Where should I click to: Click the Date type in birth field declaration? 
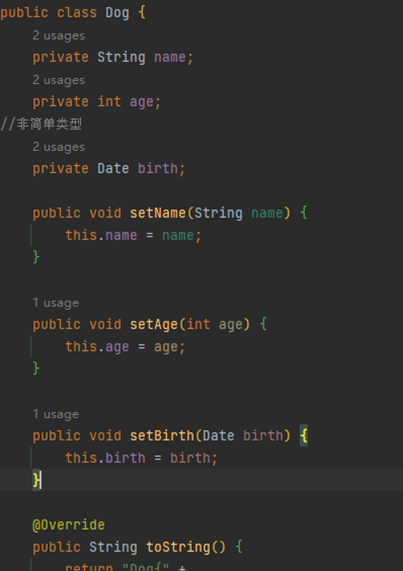coord(113,169)
